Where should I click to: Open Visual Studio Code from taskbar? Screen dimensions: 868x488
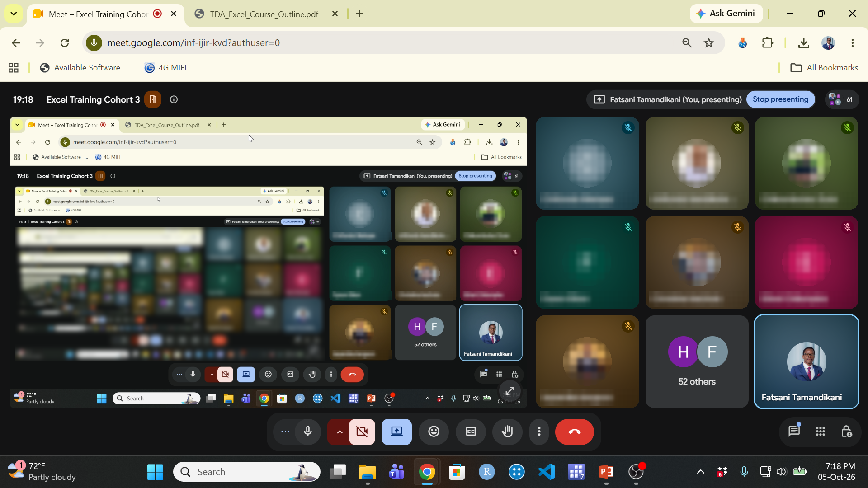[547, 472]
